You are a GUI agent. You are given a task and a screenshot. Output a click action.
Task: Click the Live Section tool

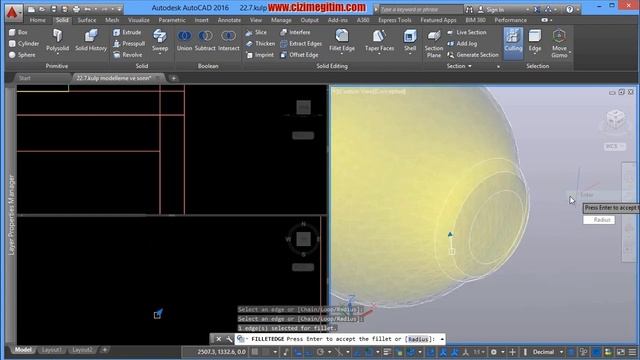(x=467, y=32)
